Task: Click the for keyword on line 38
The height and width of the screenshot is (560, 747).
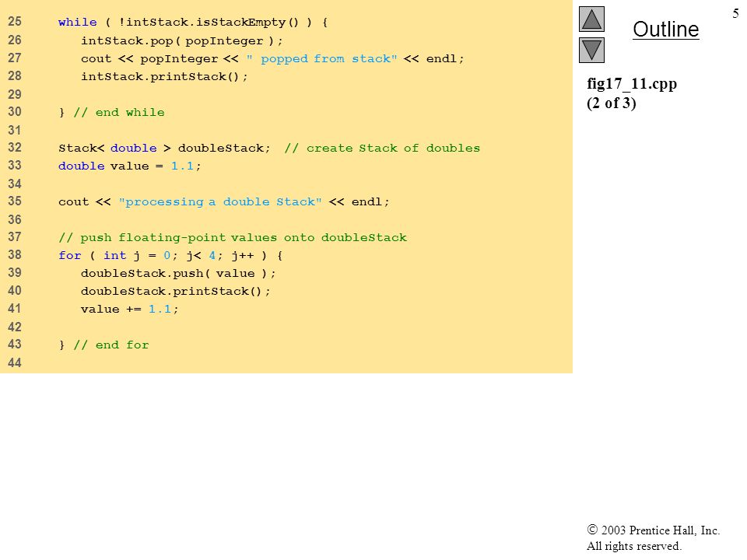Action: 69,256
